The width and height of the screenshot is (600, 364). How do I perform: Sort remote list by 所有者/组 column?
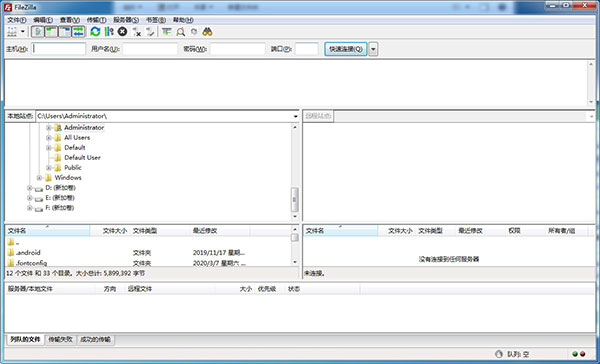[x=566, y=231]
